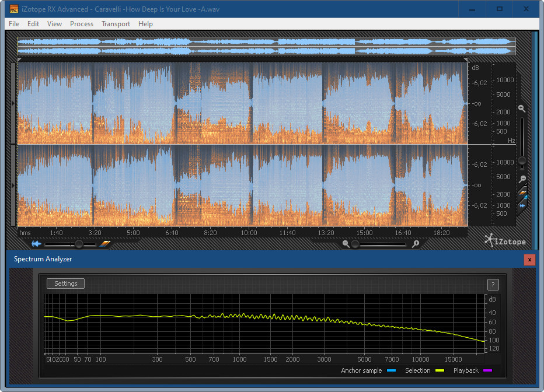Open the View menu

tap(54, 24)
